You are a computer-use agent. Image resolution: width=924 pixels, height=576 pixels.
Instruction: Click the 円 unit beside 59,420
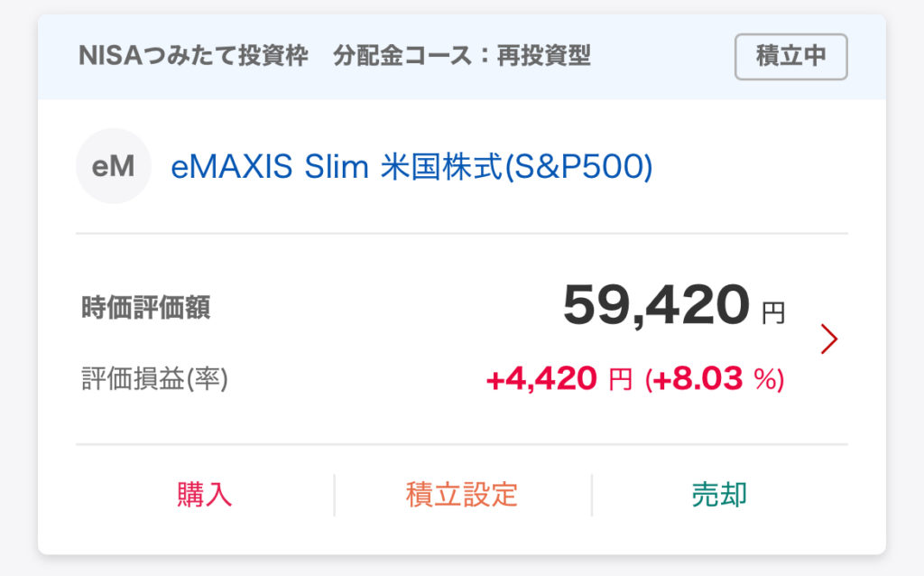pyautogui.click(x=773, y=313)
